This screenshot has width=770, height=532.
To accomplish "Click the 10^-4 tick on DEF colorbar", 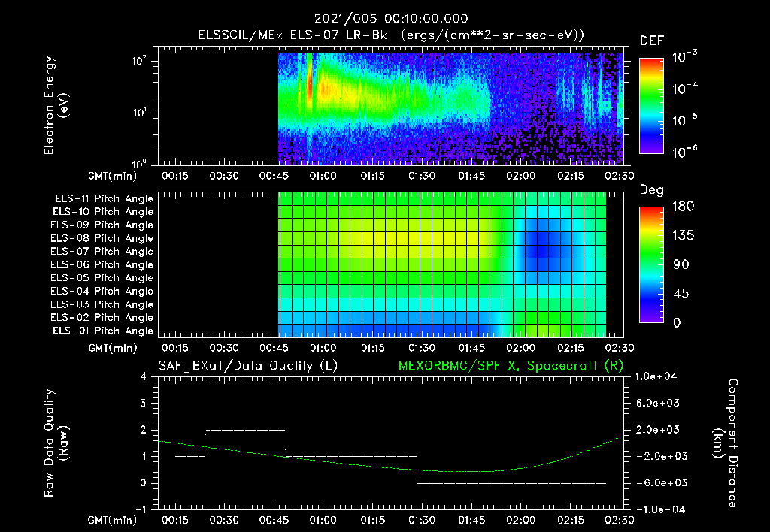I will (684, 89).
